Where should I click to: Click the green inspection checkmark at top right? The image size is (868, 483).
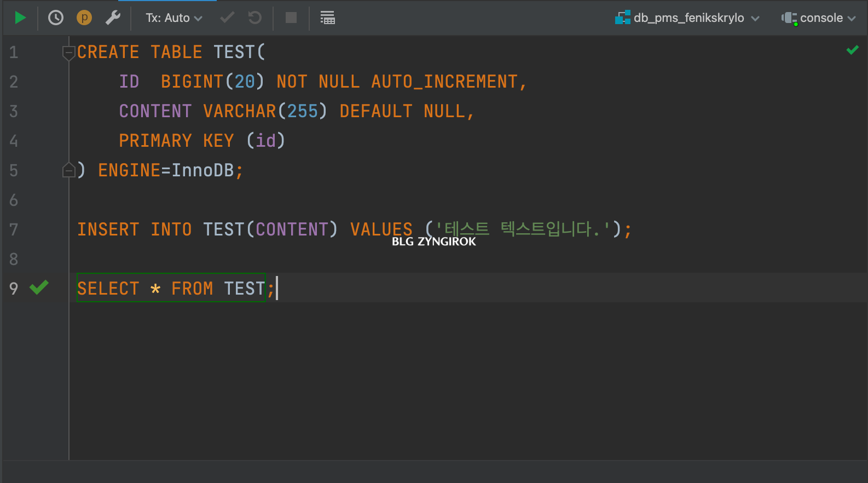(853, 50)
